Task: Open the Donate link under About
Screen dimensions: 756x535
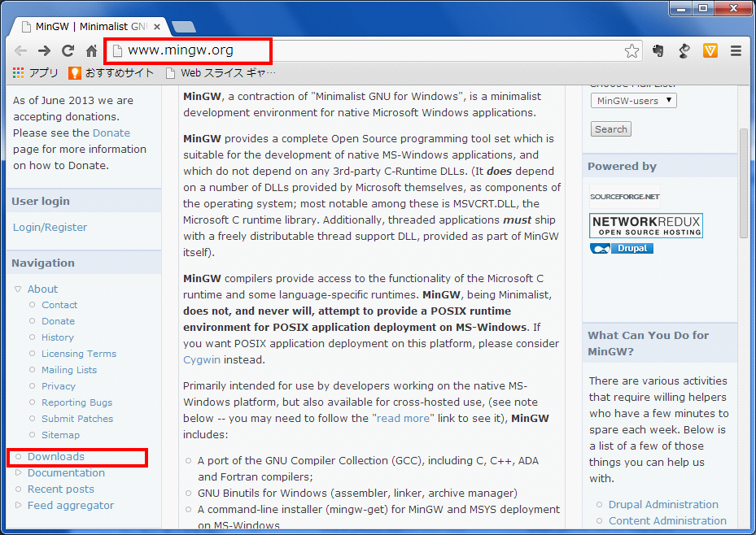Action: (x=58, y=321)
